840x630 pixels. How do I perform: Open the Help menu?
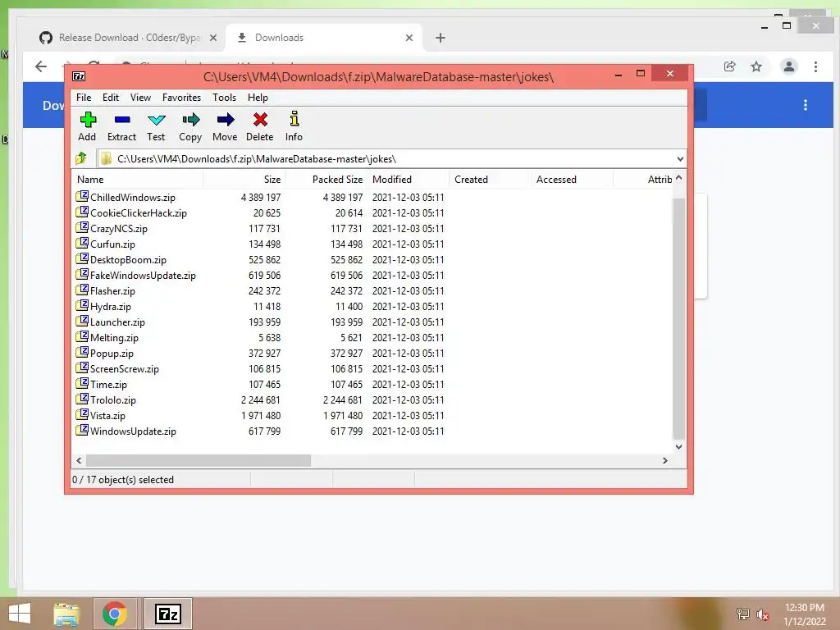[x=258, y=98]
